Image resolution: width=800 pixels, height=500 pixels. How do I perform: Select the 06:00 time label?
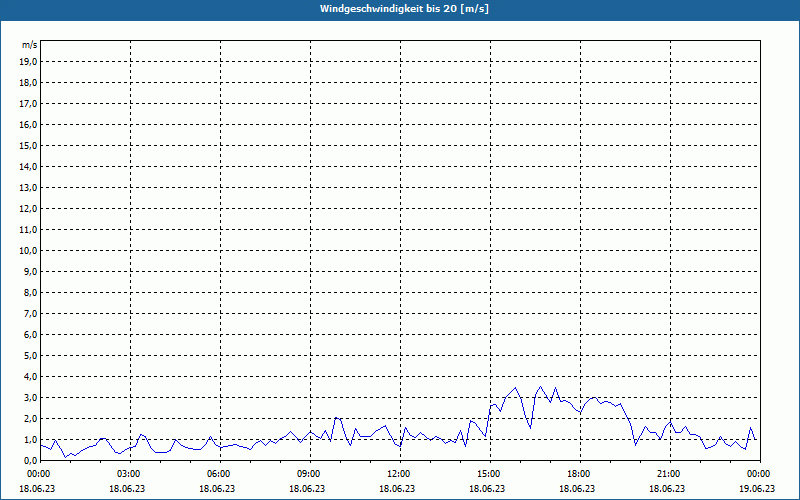[220, 474]
